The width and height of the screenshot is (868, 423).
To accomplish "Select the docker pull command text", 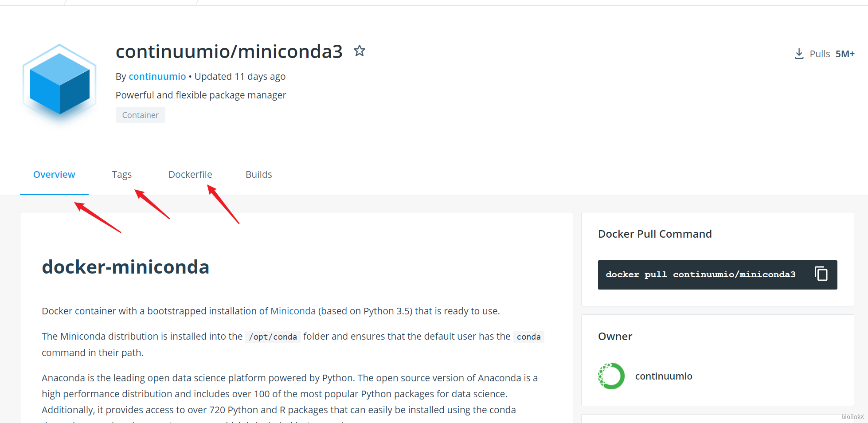I will pyautogui.click(x=700, y=275).
